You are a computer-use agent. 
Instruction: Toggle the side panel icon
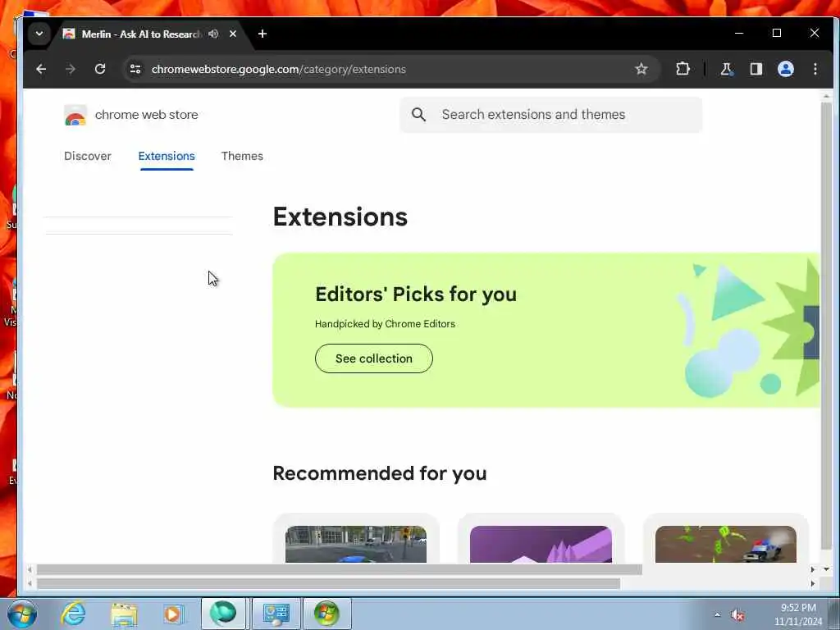pyautogui.click(x=756, y=69)
